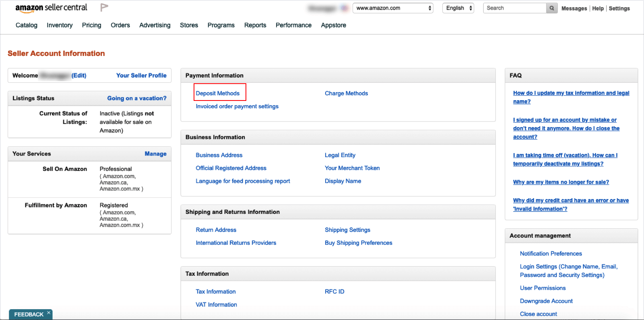Open the Help link in the top bar
The width and height of the screenshot is (644, 320).
pos(598,8)
